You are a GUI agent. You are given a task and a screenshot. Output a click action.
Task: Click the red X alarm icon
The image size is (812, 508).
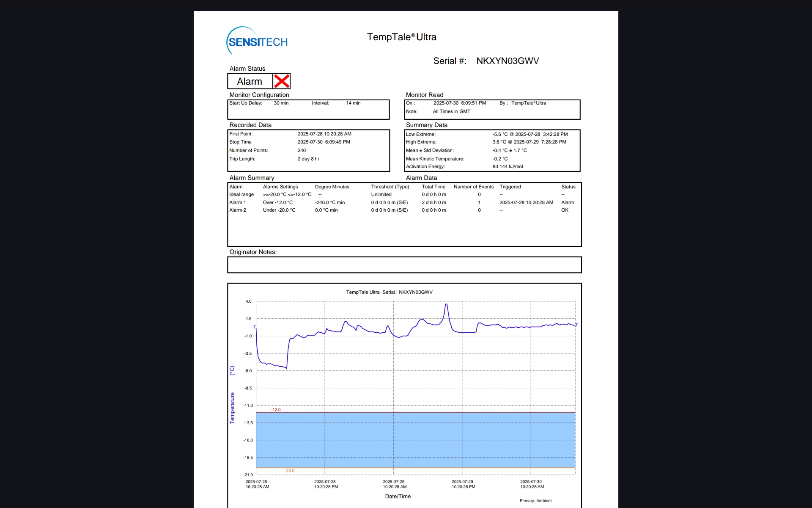[281, 81]
